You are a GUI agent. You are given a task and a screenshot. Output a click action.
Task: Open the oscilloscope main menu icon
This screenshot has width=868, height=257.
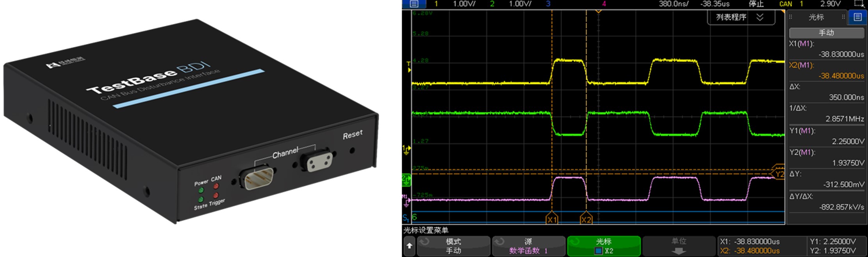click(x=414, y=4)
